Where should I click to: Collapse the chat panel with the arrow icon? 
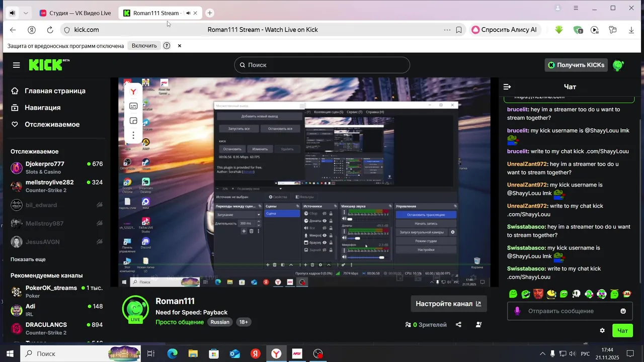click(507, 87)
